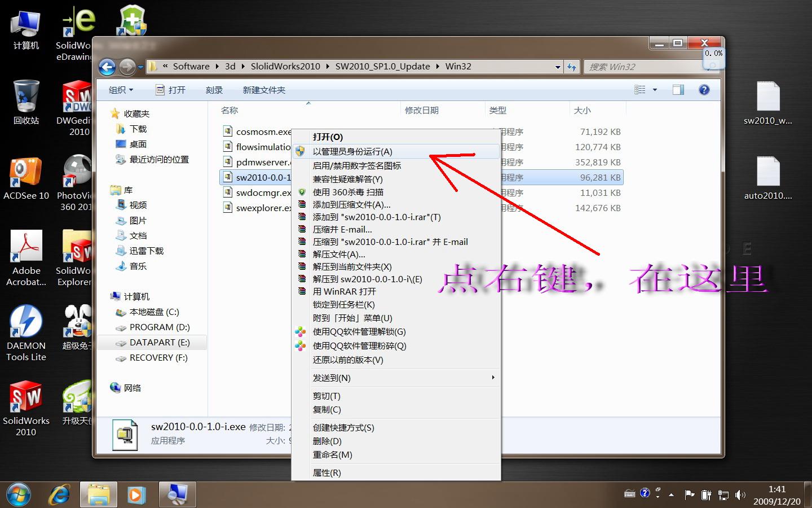Open Explorer help question mark

704,90
